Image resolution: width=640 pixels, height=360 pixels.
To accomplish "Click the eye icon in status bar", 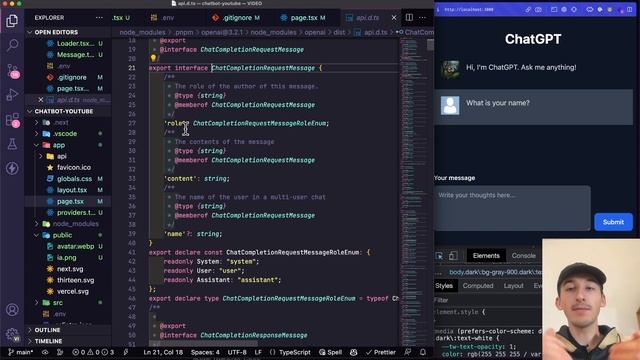I will coord(45,352).
